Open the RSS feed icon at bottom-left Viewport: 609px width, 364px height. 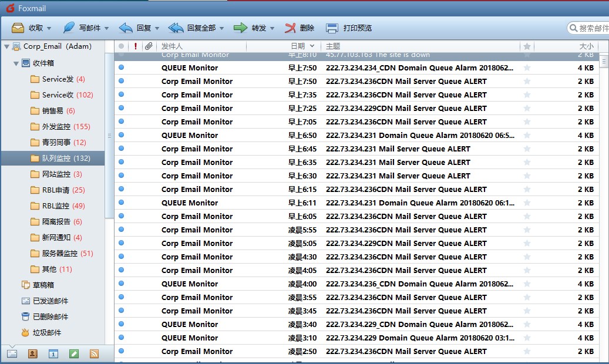click(x=93, y=353)
